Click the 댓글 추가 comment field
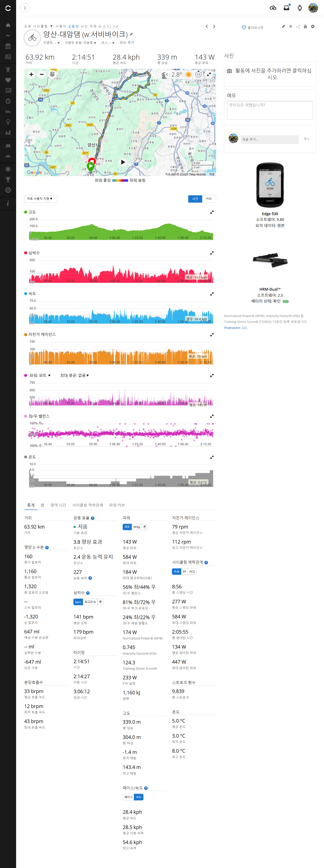The height and width of the screenshot is (868, 324). pos(269,140)
